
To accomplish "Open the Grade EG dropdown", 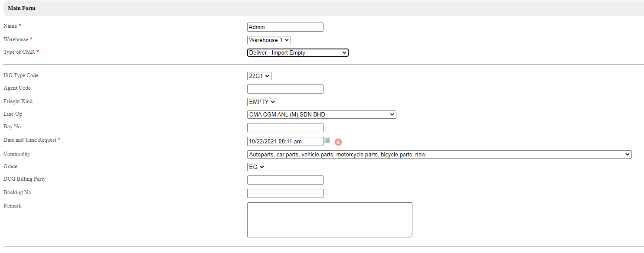I will [x=256, y=167].
